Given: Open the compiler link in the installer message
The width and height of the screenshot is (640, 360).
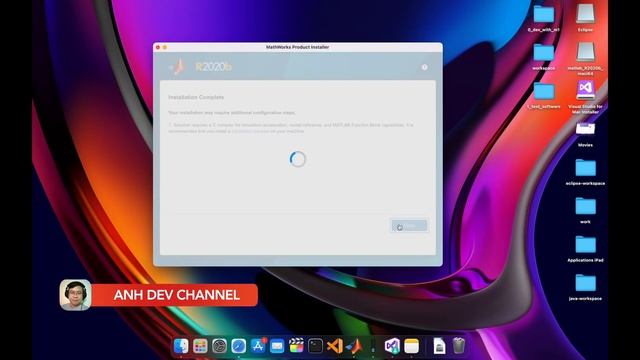Looking at the screenshot, I should pyautogui.click(x=250, y=131).
